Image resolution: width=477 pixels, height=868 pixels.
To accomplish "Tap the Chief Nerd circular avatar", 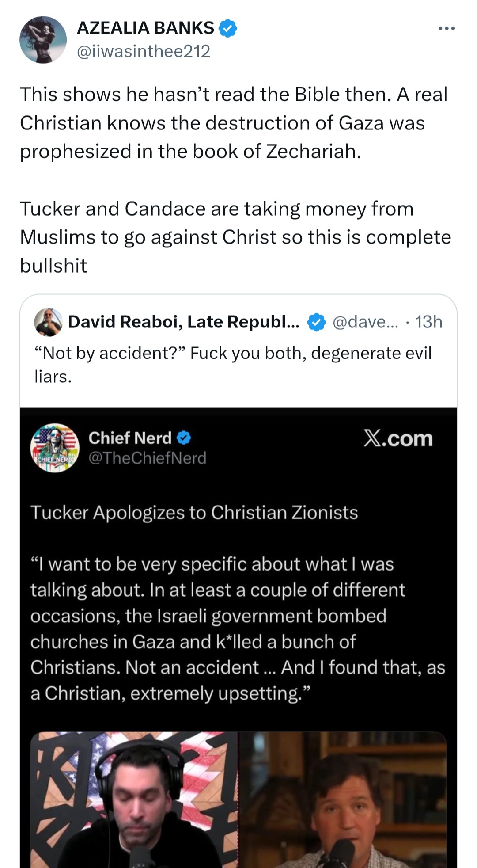I will [55, 448].
